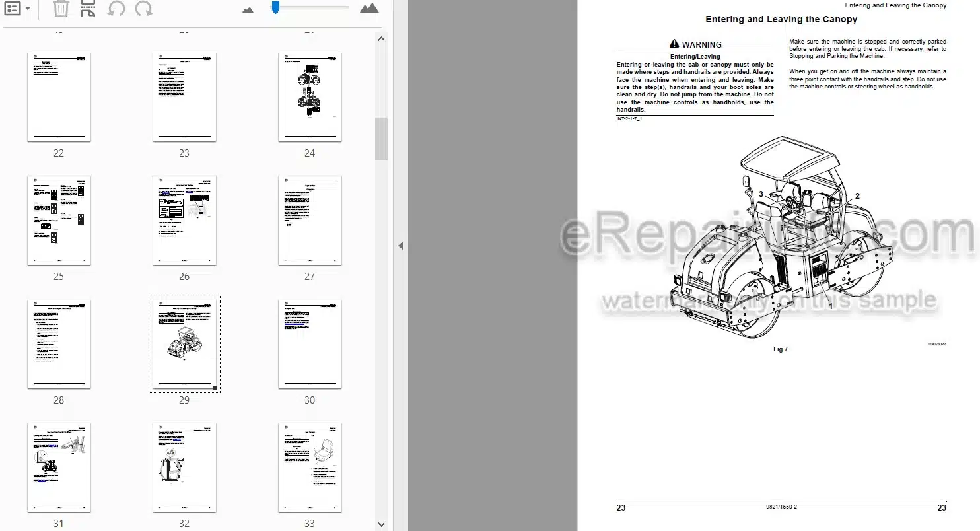The height and width of the screenshot is (531, 980).
Task: Click the insert pages icon
Action: [x=88, y=9]
